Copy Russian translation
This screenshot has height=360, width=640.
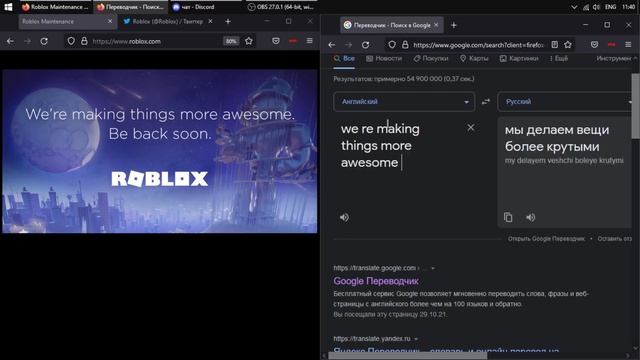coord(508,218)
